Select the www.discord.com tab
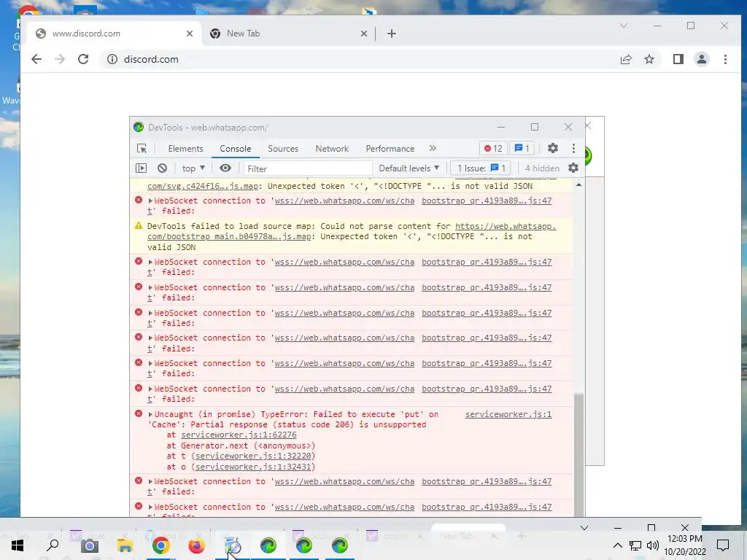This screenshot has height=560, width=747. [x=115, y=34]
